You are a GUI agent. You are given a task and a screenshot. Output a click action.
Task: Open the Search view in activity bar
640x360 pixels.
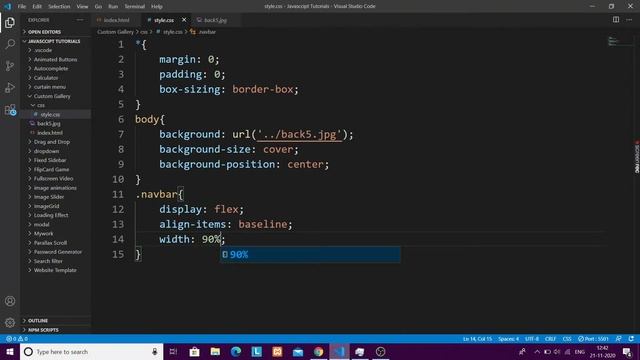10,44
